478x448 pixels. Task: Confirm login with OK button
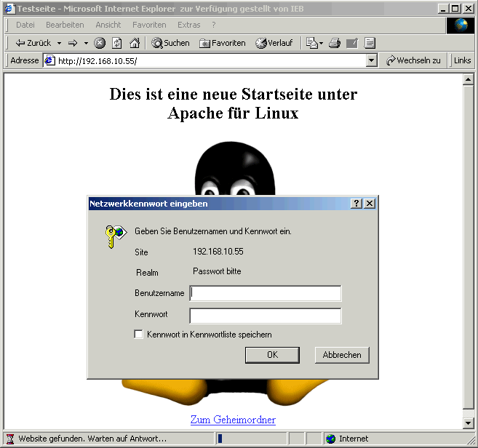point(272,355)
